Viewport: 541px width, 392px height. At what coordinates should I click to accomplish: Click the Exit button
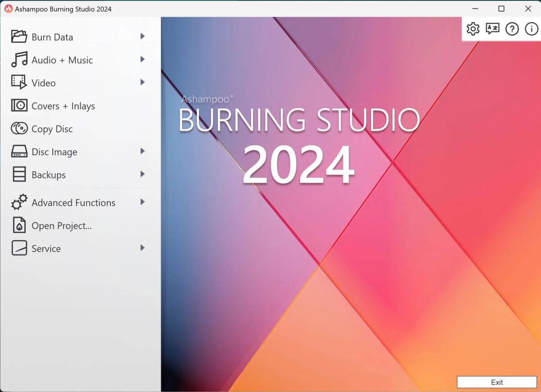(x=496, y=382)
